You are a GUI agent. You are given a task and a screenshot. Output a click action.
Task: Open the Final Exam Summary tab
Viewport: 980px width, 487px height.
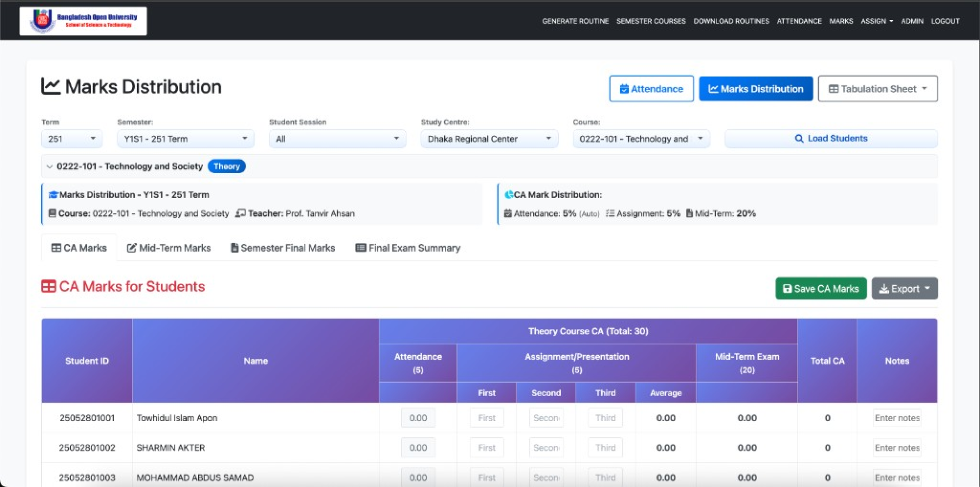(408, 248)
